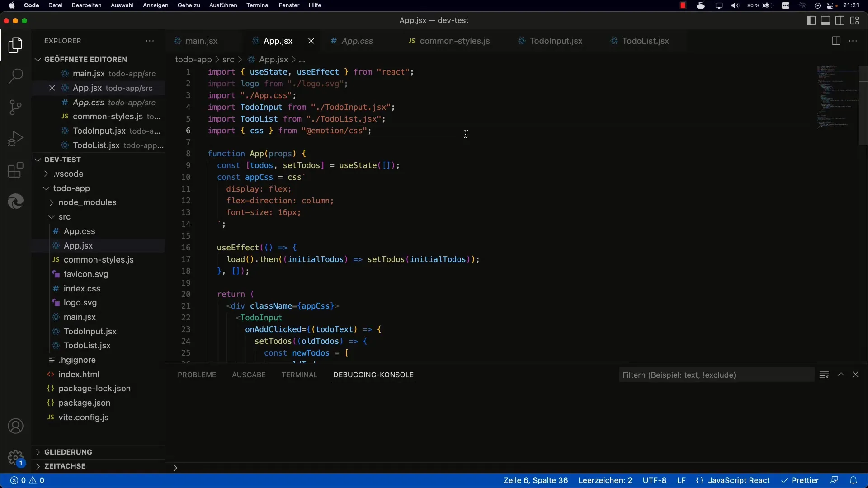Select indentation Leerzeichen: 2
The image size is (868, 488).
[x=605, y=480]
